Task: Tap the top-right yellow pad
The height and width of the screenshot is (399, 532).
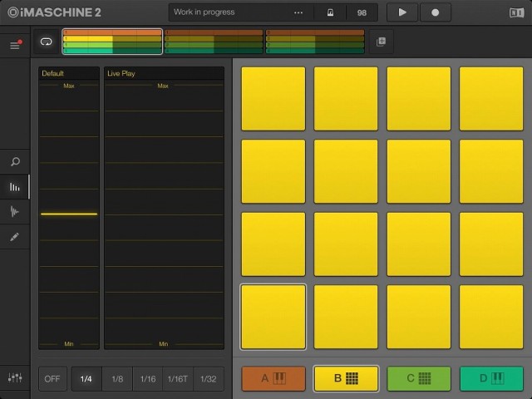Action: 491,99
